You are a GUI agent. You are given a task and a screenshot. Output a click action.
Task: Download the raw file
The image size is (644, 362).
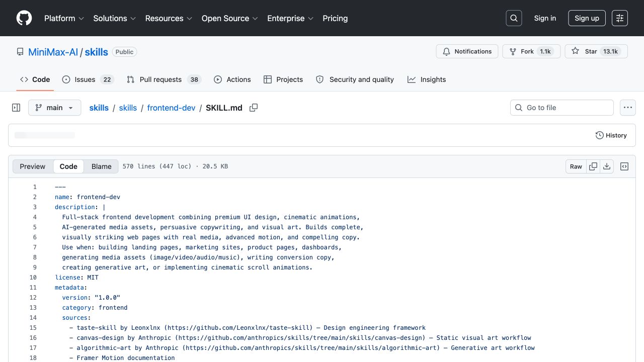607,166
